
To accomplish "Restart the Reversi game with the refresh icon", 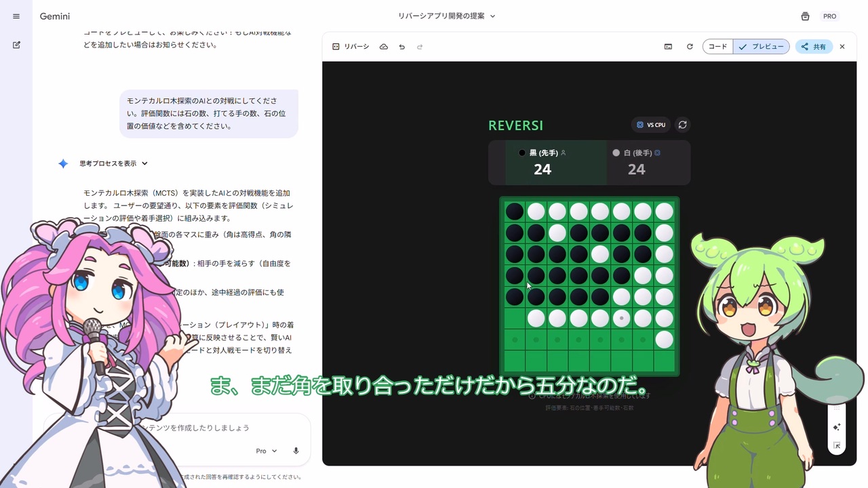I will coord(683,125).
